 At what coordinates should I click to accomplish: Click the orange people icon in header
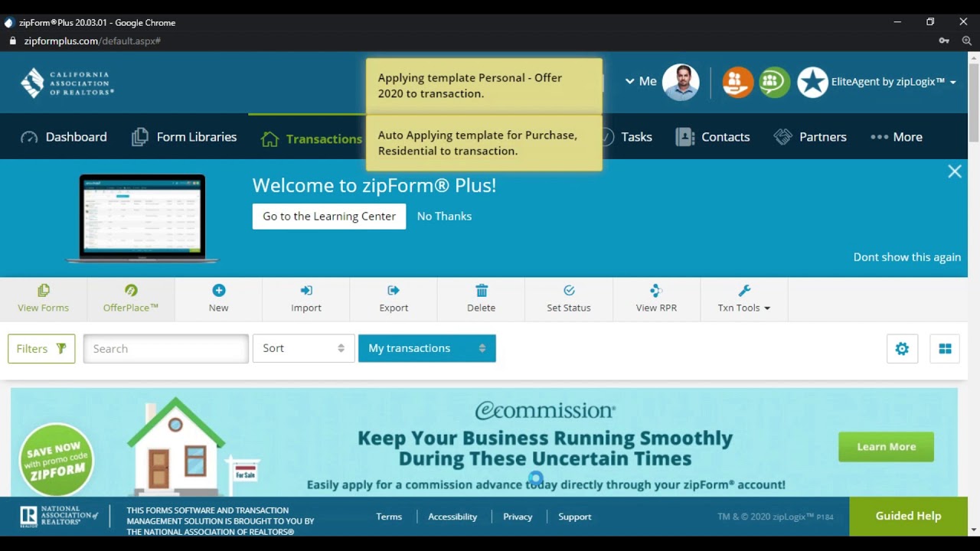tap(737, 82)
